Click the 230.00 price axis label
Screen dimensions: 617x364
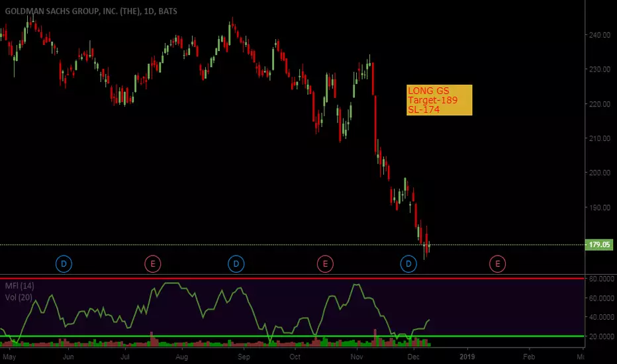pyautogui.click(x=599, y=69)
